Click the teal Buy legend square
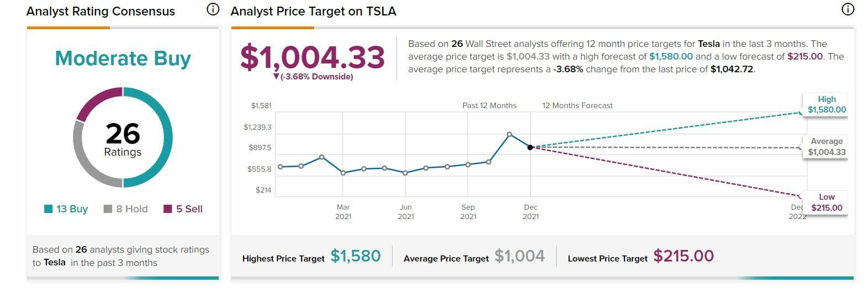This screenshot has width=868, height=304. pos(49,209)
